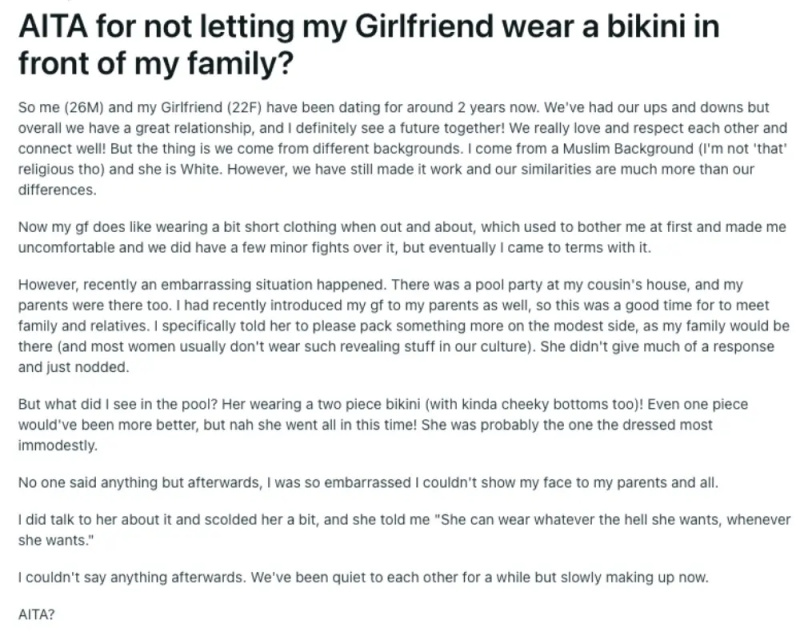Click the quoted text 'She can wear whatever'
Screen dimensions: 800x640
coord(514,520)
